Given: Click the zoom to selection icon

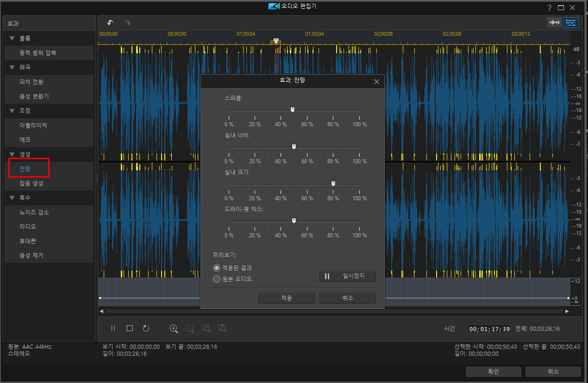Looking at the screenshot, I should point(206,329).
